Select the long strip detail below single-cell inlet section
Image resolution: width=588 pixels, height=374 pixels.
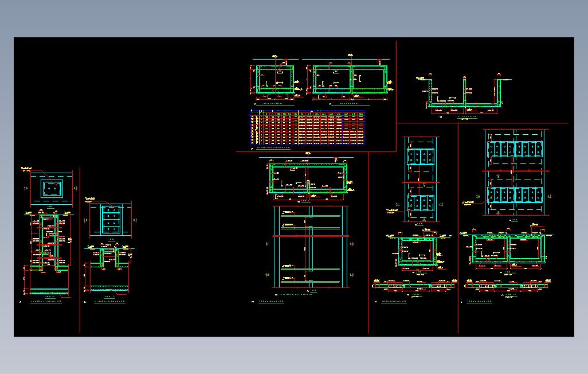point(414,286)
